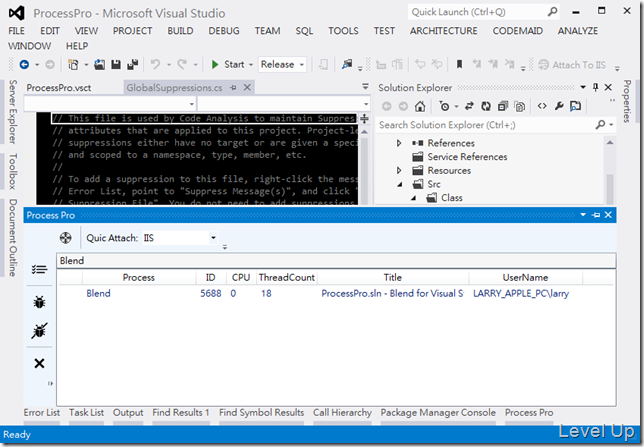Open the Server Explorer side tab
Viewport: 644px width, 447px height.
[13, 112]
